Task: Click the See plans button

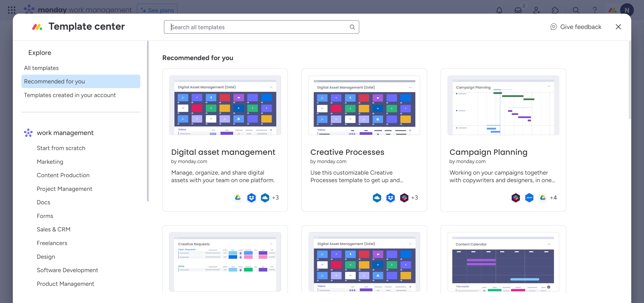Action: (x=157, y=10)
